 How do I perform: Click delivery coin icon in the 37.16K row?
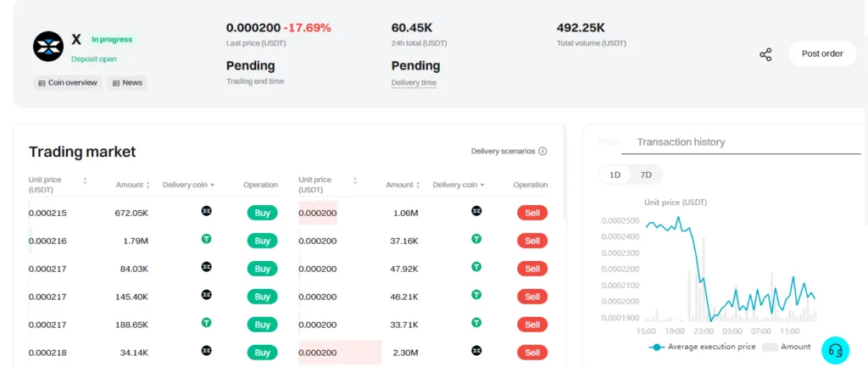tap(476, 238)
